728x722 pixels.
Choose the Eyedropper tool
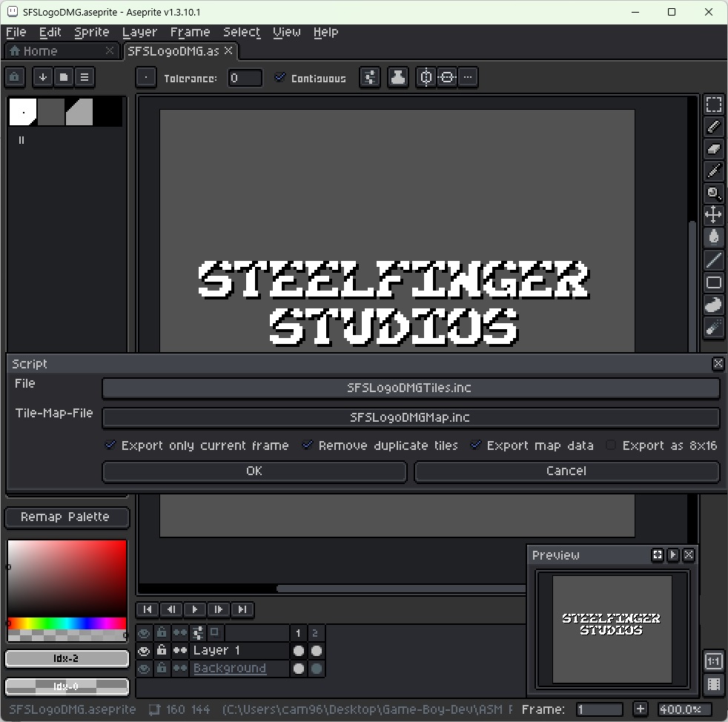point(713,171)
